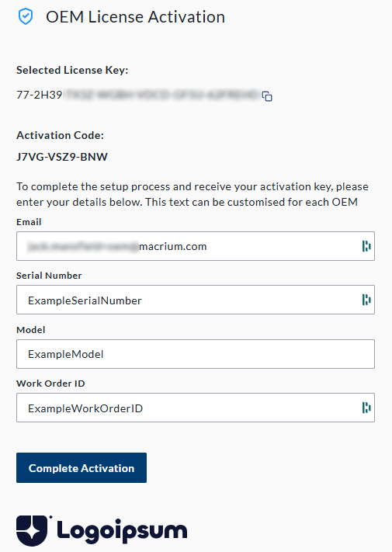Screen dimensions: 392x552
Task: Click the license key text starting 77-2H39
Action: (138, 95)
